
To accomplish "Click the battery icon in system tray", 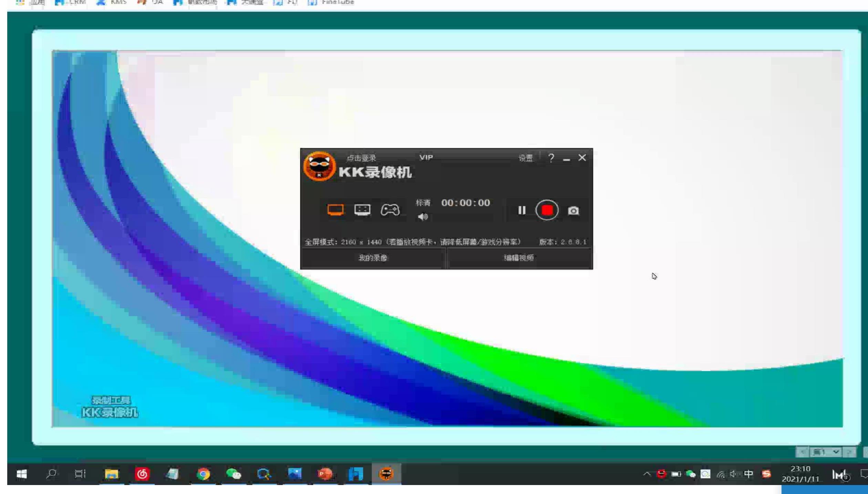I will coord(676,474).
